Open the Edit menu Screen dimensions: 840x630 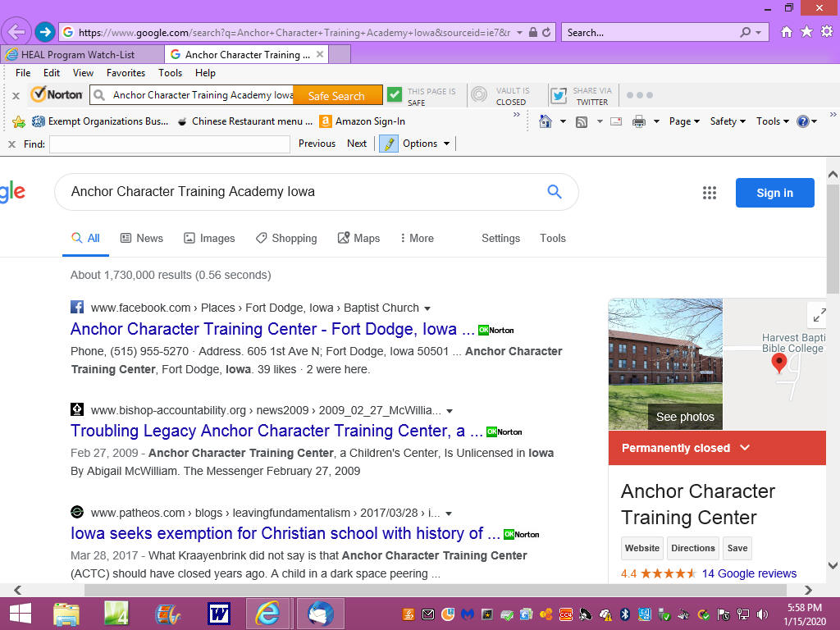click(52, 73)
